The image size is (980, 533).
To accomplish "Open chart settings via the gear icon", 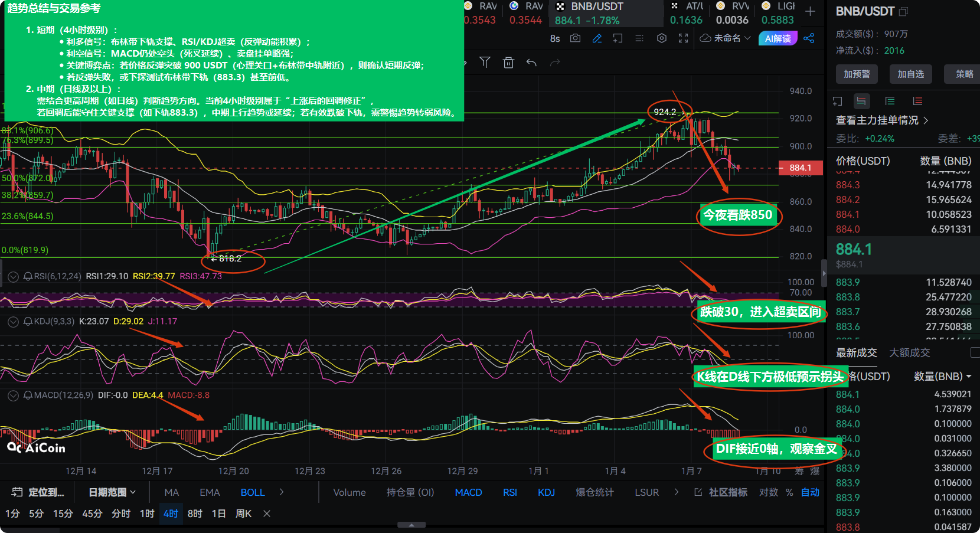I will pyautogui.click(x=661, y=38).
